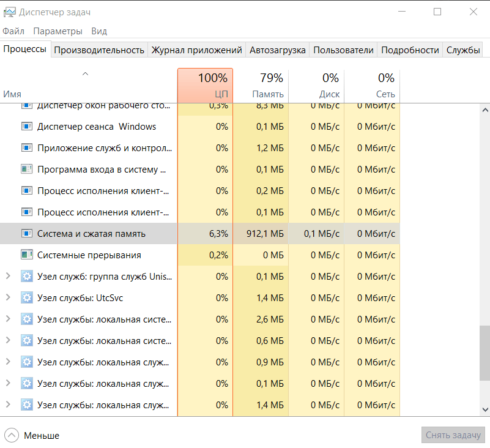Click the scrollbar down arrow
490x448 pixels.
(485, 409)
